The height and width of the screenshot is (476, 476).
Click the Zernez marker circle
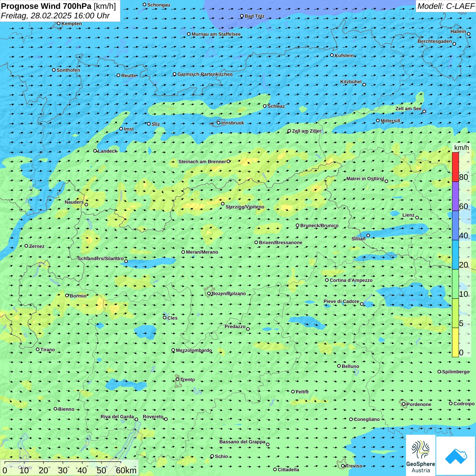27,246
